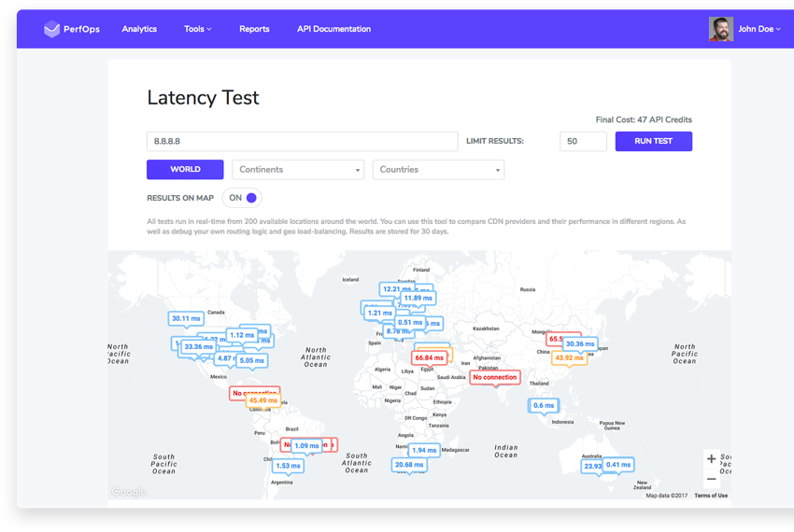
Task: Open the Countries dropdown
Action: 438,170
